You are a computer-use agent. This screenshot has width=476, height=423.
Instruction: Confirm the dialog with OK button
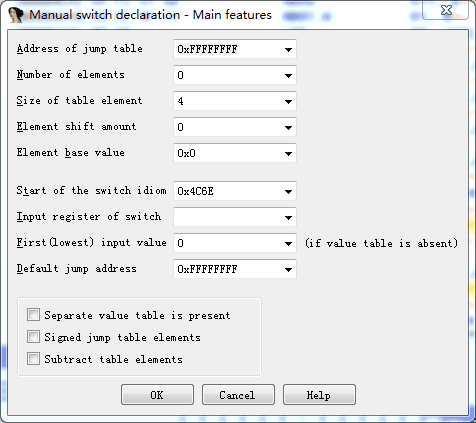[157, 395]
